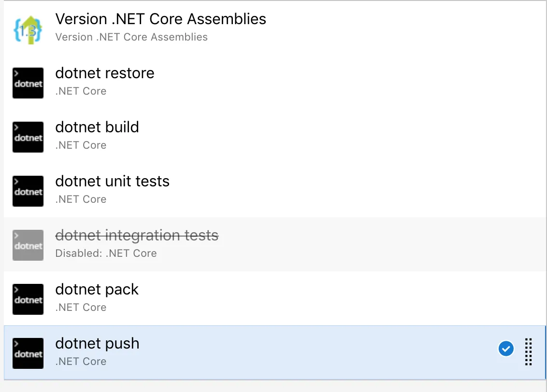Select the Version .NET Core Assemblies task
The image size is (547, 392).
pyautogui.click(x=160, y=19)
